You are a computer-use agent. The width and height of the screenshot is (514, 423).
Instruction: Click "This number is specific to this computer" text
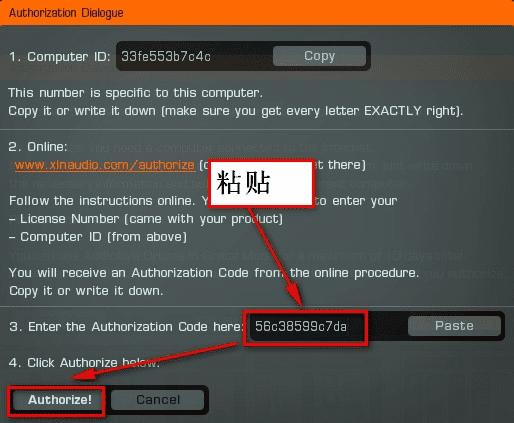tap(135, 93)
